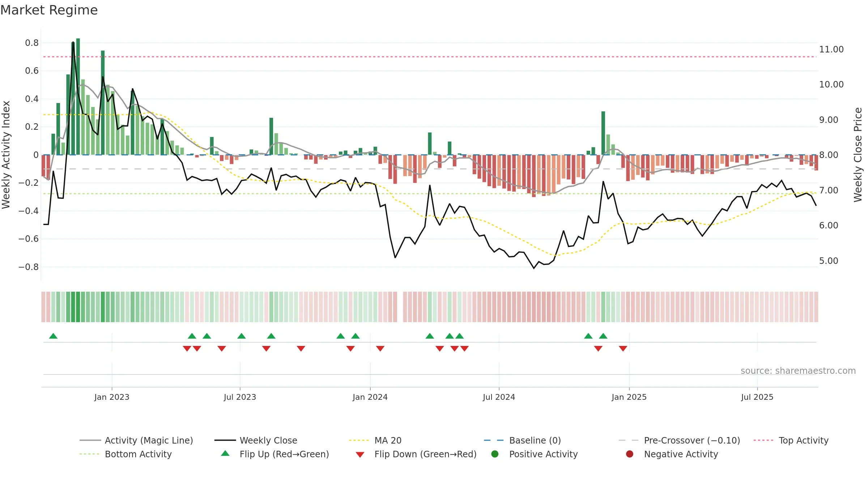This screenshot has height=488, width=868.
Task: Click the tallest green activity bar near 0.8
Action: (78, 97)
